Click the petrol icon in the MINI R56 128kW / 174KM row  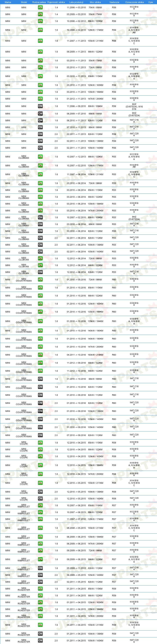tap(40, 30)
